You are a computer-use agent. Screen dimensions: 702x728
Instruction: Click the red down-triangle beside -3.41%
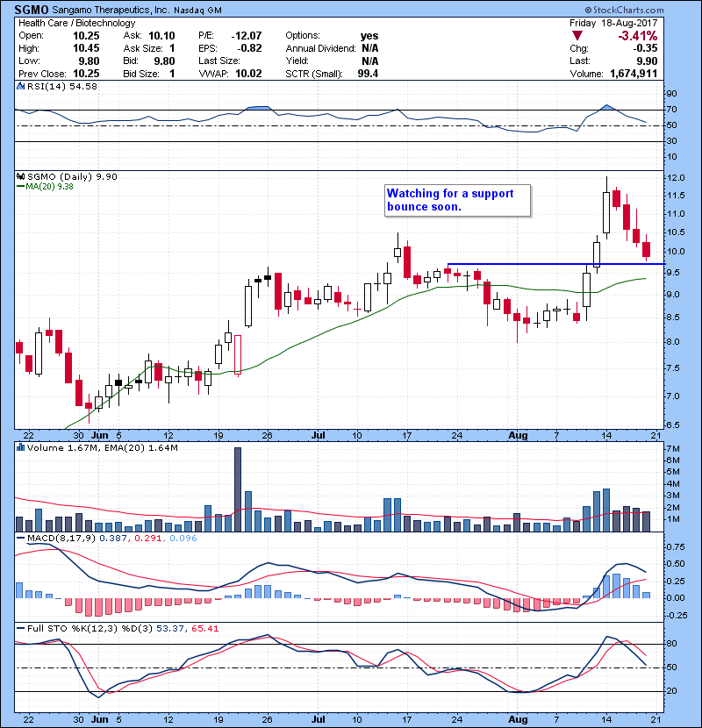click(x=577, y=36)
